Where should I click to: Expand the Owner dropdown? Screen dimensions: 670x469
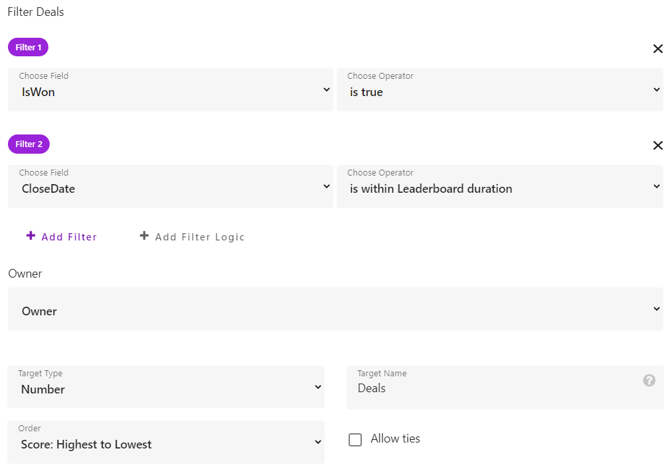pos(335,309)
